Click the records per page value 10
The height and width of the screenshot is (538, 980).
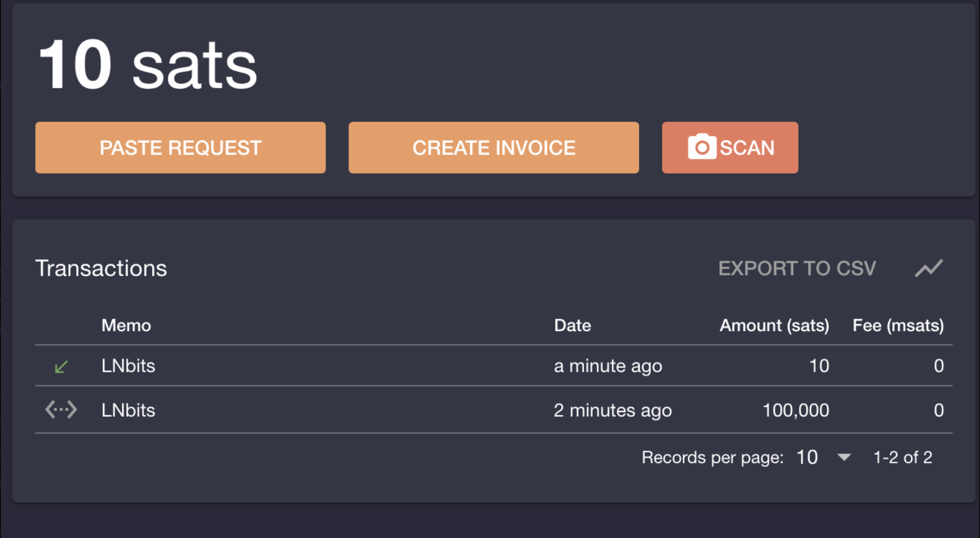pyautogui.click(x=807, y=457)
